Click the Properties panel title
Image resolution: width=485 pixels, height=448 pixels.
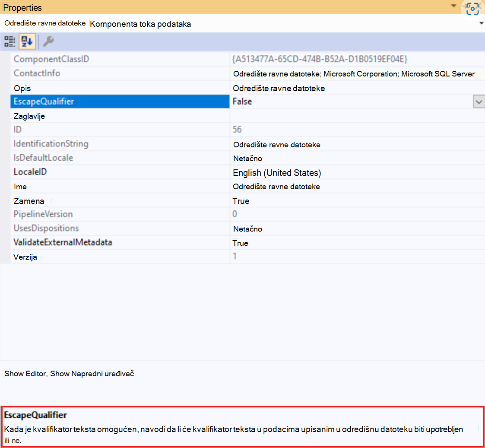pos(22,7)
